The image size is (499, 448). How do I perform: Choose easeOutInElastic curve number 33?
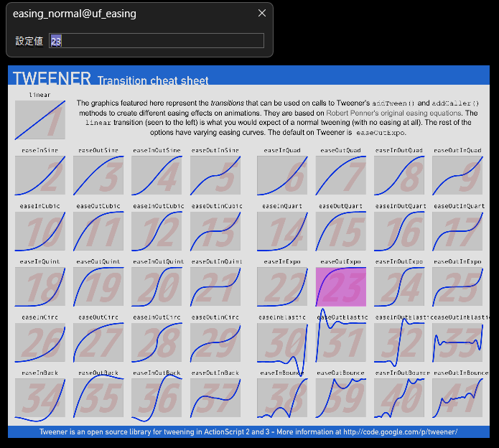(x=457, y=342)
